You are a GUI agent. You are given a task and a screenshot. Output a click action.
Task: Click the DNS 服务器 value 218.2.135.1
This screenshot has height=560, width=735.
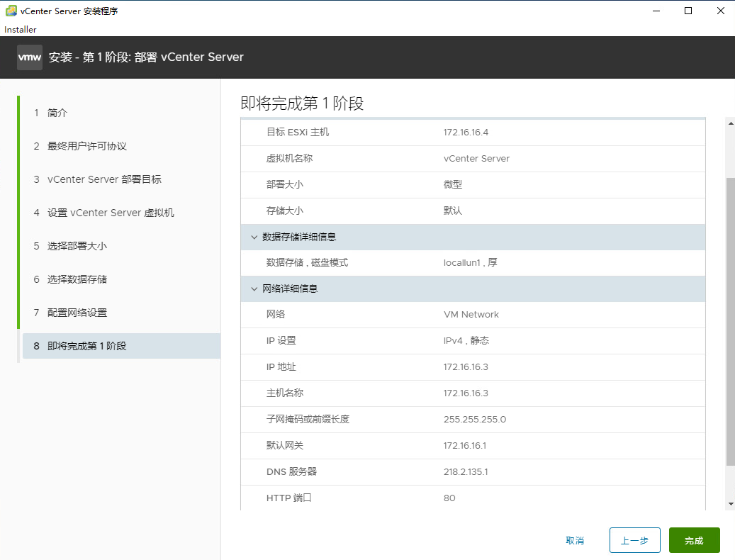click(x=466, y=472)
